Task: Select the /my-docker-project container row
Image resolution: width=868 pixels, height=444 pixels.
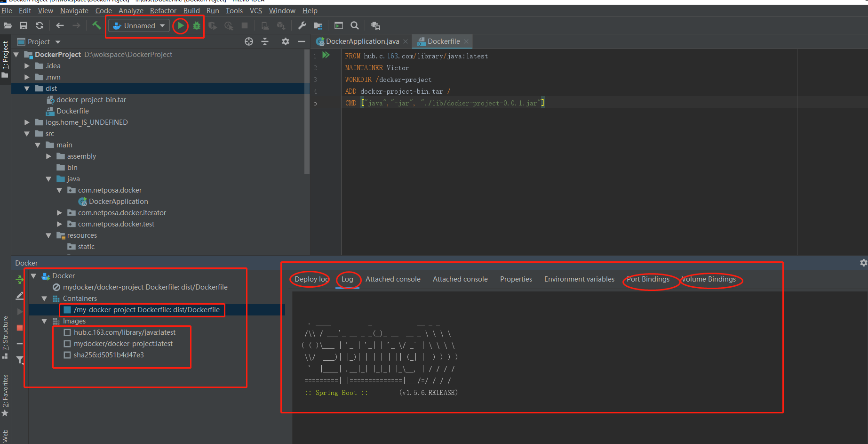Action: (157, 310)
